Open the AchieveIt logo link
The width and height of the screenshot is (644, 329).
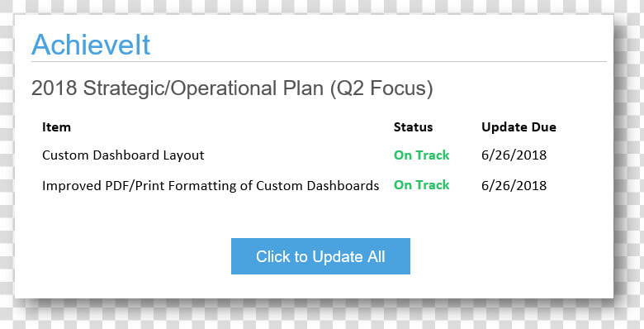tap(91, 45)
